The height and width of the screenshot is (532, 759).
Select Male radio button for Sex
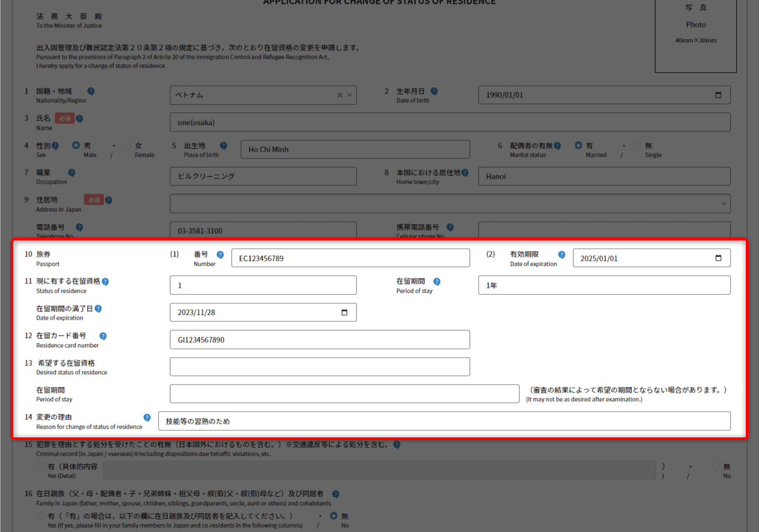pyautogui.click(x=76, y=146)
